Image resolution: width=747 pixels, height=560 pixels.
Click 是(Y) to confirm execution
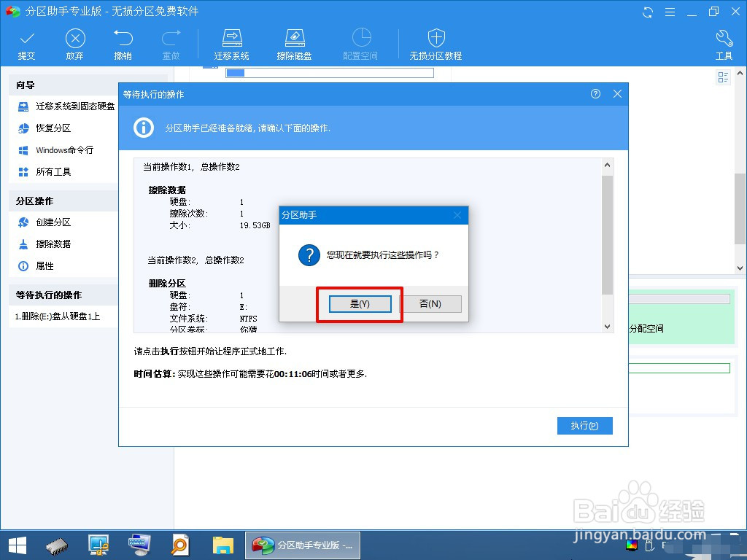[x=360, y=304]
